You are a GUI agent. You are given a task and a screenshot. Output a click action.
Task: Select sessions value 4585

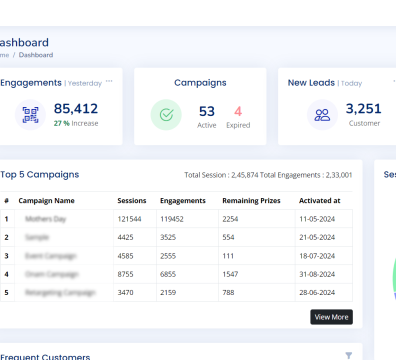click(125, 256)
